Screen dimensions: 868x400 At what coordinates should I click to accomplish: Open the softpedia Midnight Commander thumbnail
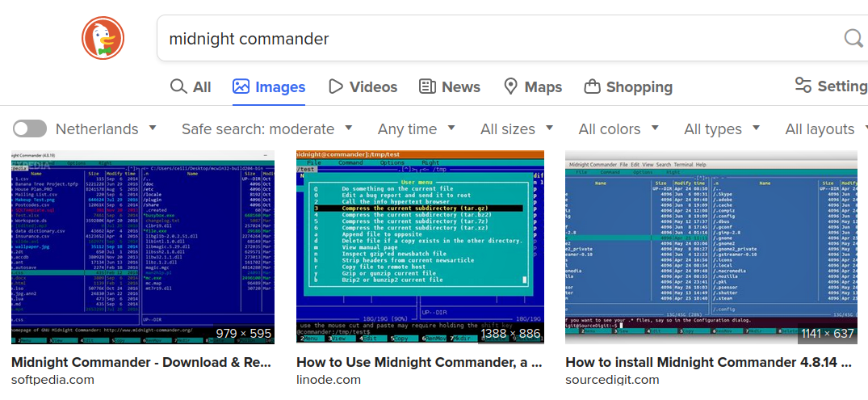143,247
